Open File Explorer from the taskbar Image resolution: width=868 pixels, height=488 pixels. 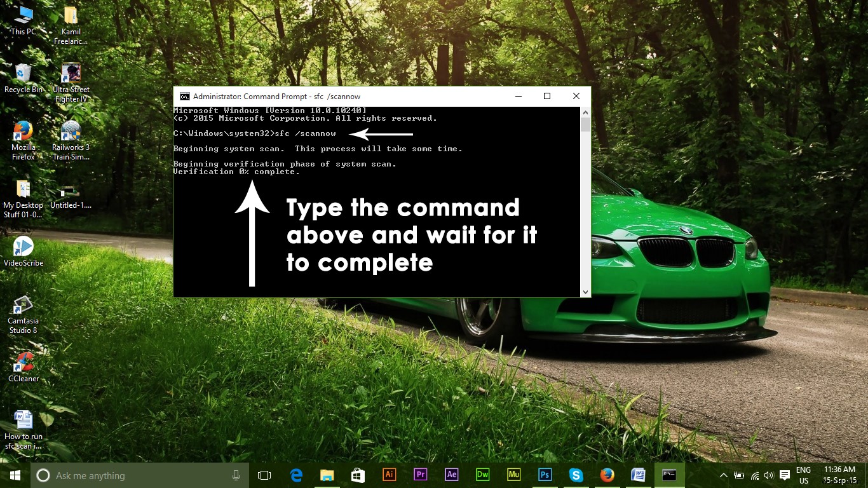(327, 475)
